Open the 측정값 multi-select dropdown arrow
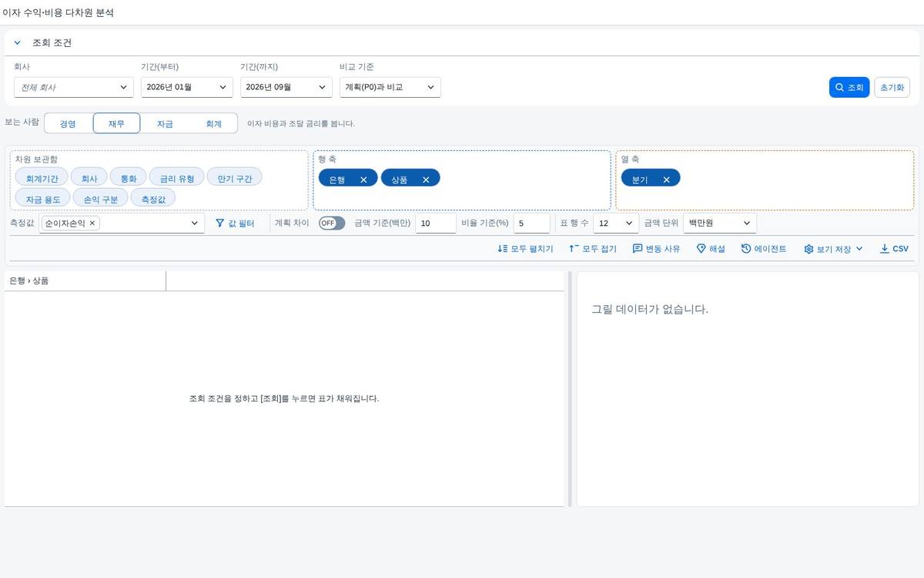924x578 pixels. click(195, 223)
